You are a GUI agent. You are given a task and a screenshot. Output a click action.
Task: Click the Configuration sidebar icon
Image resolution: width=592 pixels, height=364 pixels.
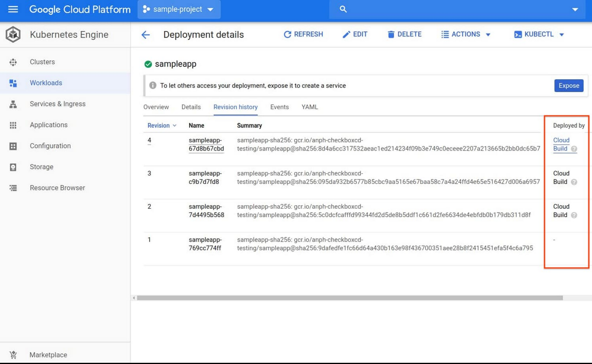(x=13, y=146)
